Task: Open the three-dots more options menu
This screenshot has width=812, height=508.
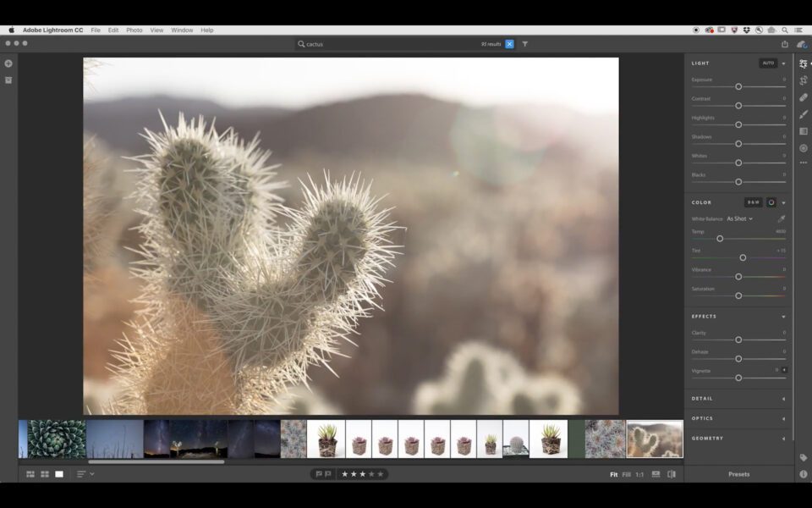Action: (804, 163)
